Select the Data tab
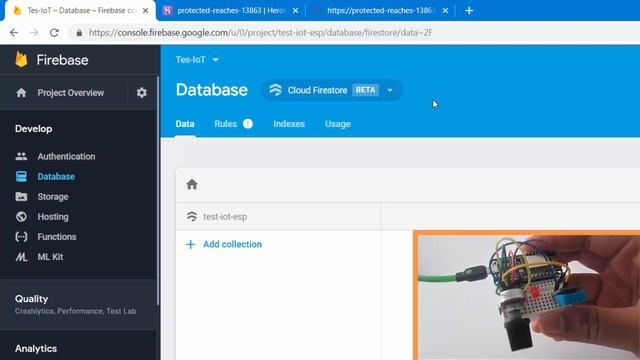This screenshot has height=360, width=640. pos(185,124)
